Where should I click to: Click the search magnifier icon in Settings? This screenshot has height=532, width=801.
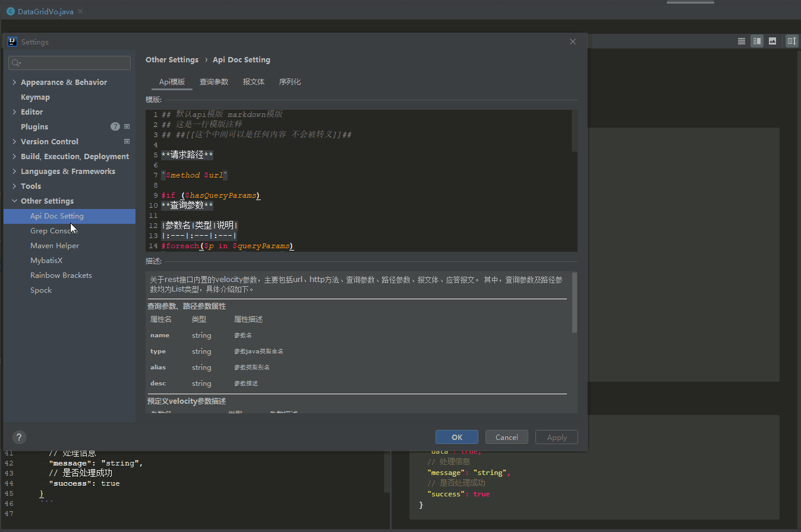pyautogui.click(x=16, y=63)
